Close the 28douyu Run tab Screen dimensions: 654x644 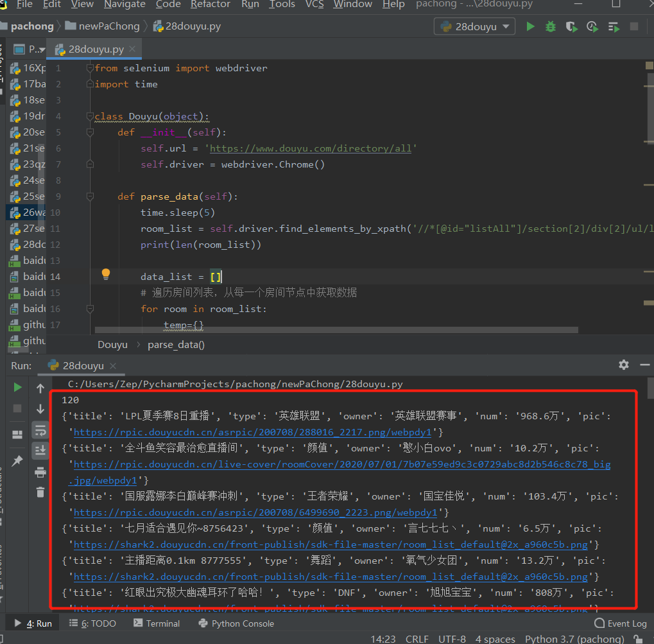[x=112, y=366]
